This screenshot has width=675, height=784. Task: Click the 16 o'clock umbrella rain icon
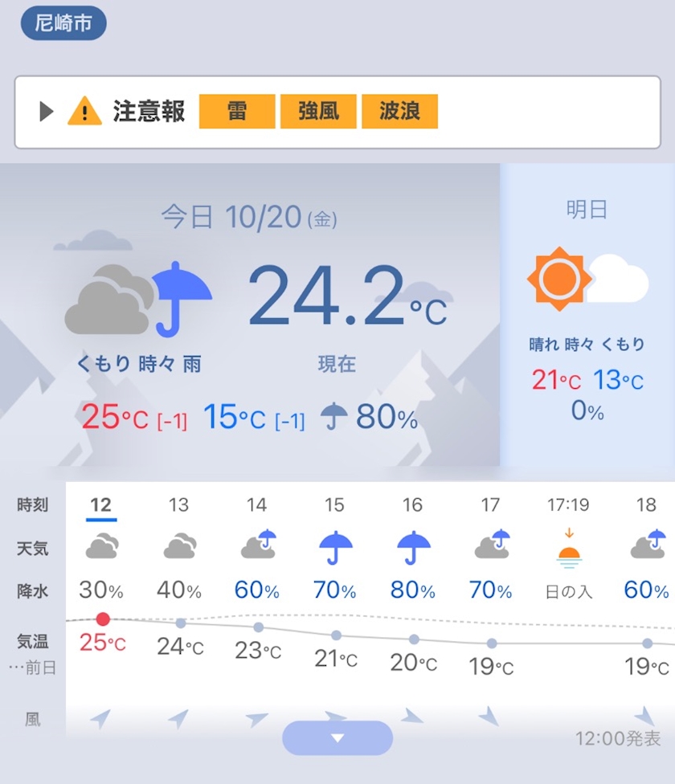(x=414, y=548)
